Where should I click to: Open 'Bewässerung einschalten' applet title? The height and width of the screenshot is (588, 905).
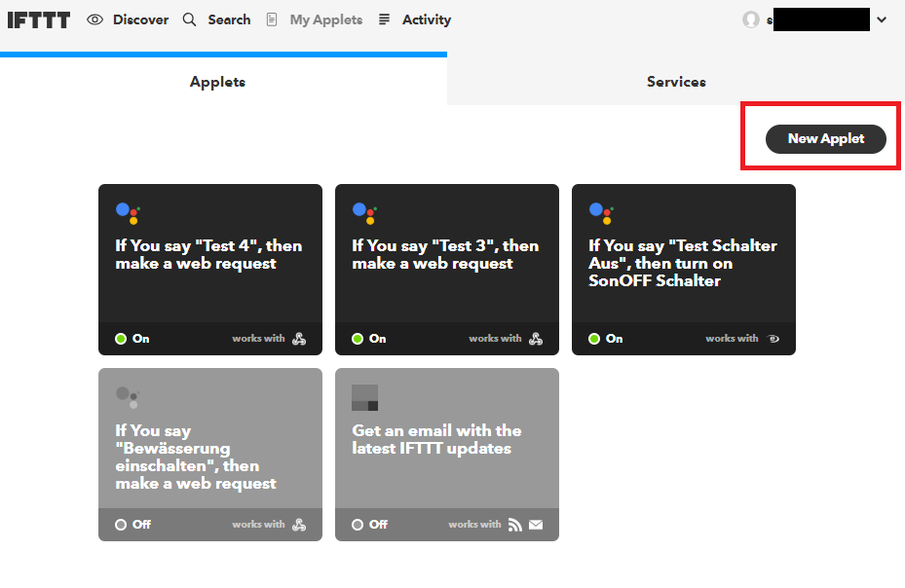[x=196, y=457]
